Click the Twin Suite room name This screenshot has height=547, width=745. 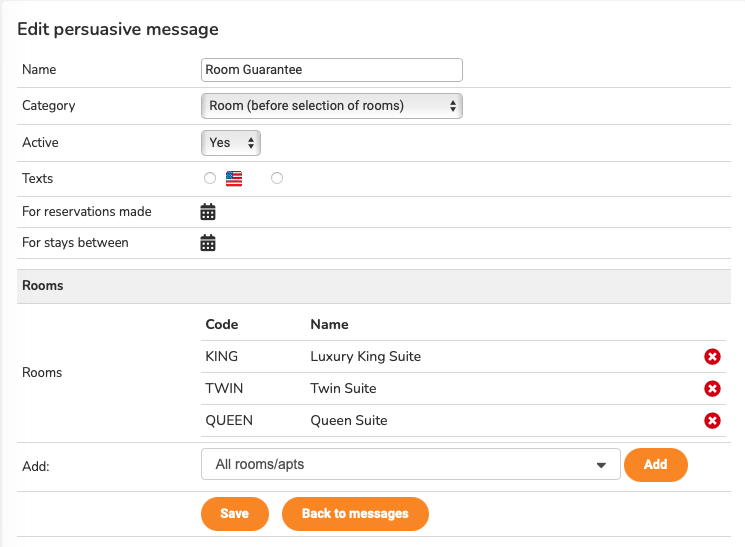pyautogui.click(x=343, y=389)
